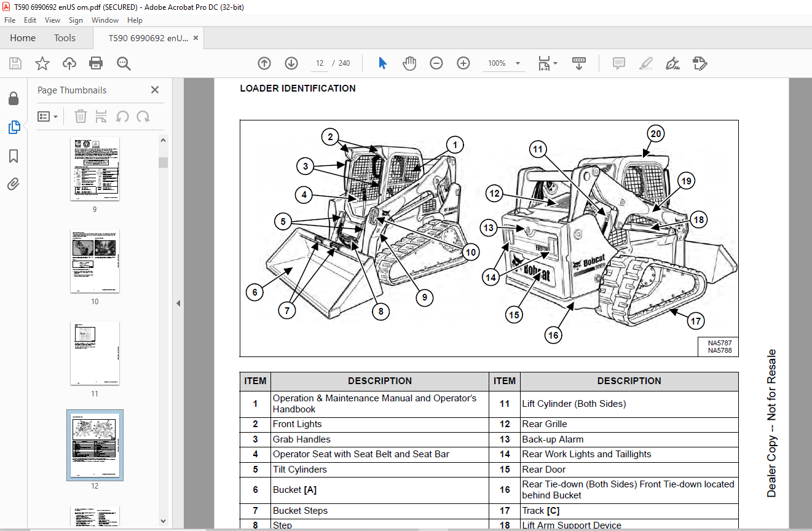Zoom out with the minus circle icon
Image resolution: width=812 pixels, height=531 pixels.
[436, 63]
